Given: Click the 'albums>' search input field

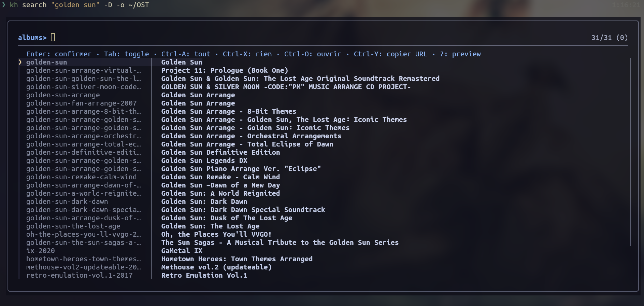Looking at the screenshot, I should tap(51, 37).
